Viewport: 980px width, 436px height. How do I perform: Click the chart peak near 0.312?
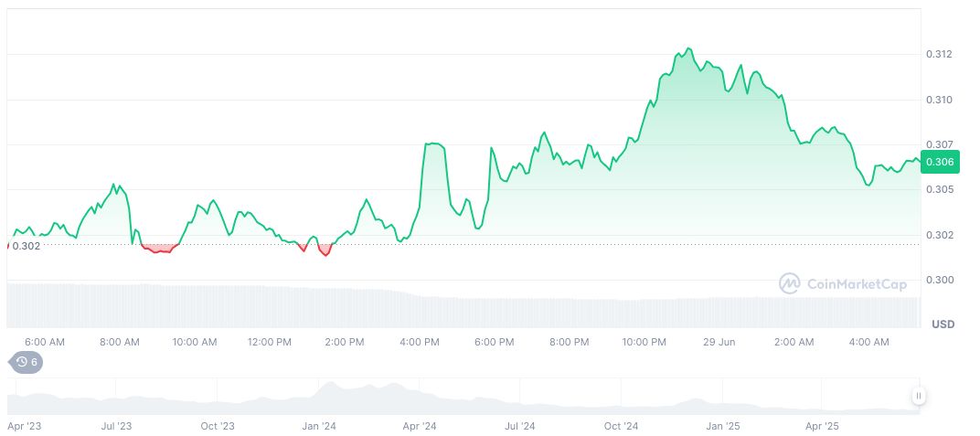point(688,48)
